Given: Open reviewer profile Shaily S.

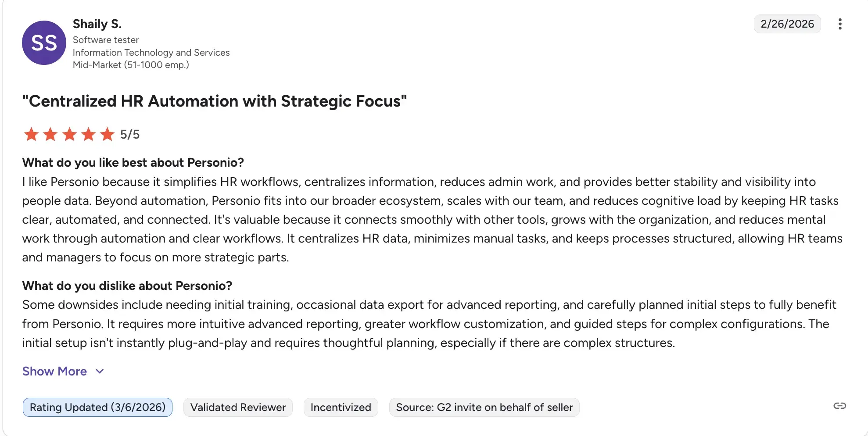Looking at the screenshot, I should click(x=97, y=24).
